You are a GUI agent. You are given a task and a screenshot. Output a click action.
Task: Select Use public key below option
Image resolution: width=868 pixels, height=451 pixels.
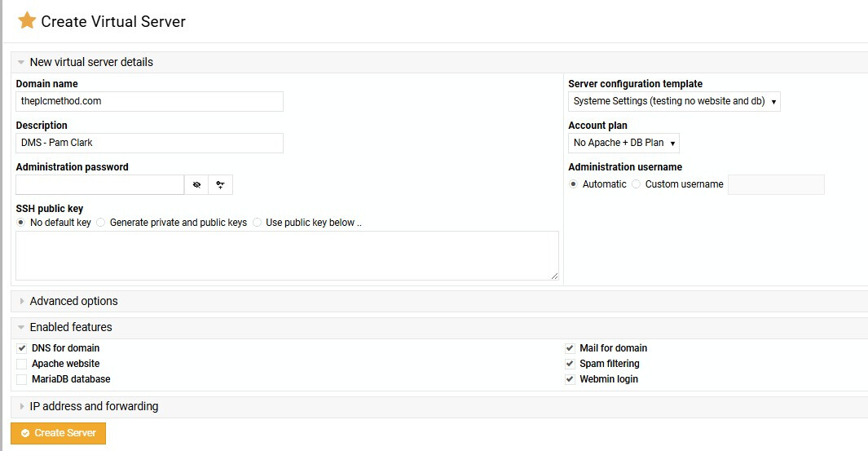(258, 223)
